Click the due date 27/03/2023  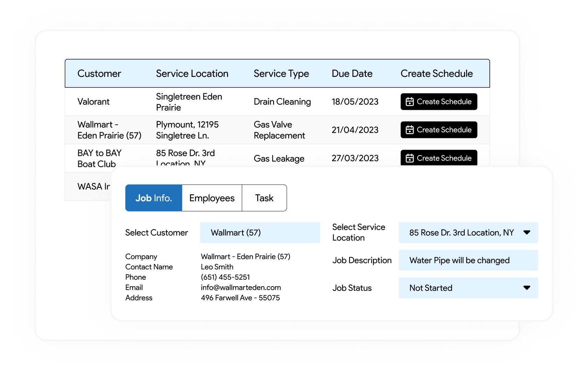[355, 158]
